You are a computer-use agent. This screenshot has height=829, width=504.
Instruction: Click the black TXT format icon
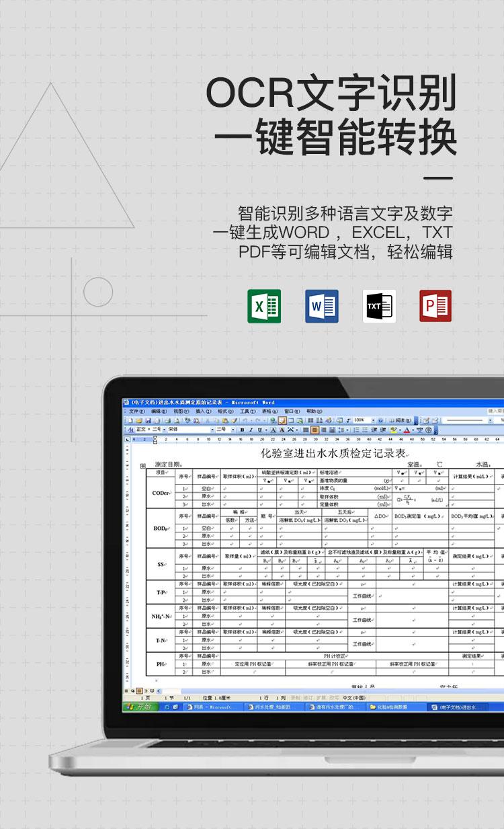380,307
